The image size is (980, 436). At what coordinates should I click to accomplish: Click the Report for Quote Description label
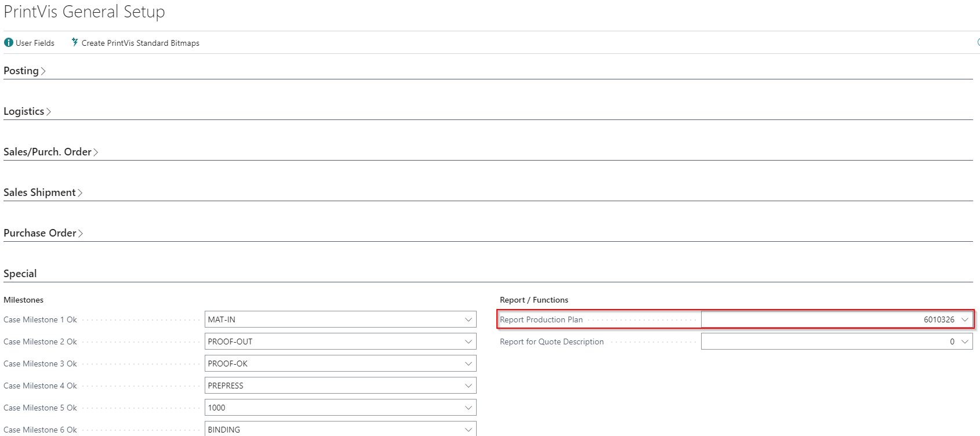click(551, 341)
